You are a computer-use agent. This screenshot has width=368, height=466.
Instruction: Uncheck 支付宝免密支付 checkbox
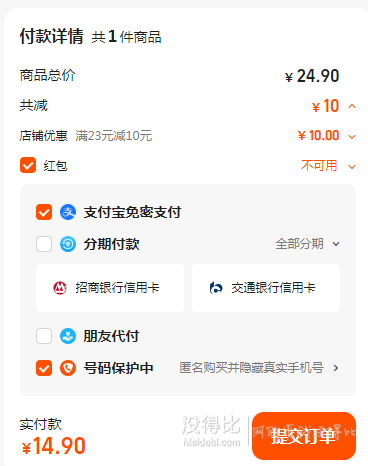click(44, 212)
